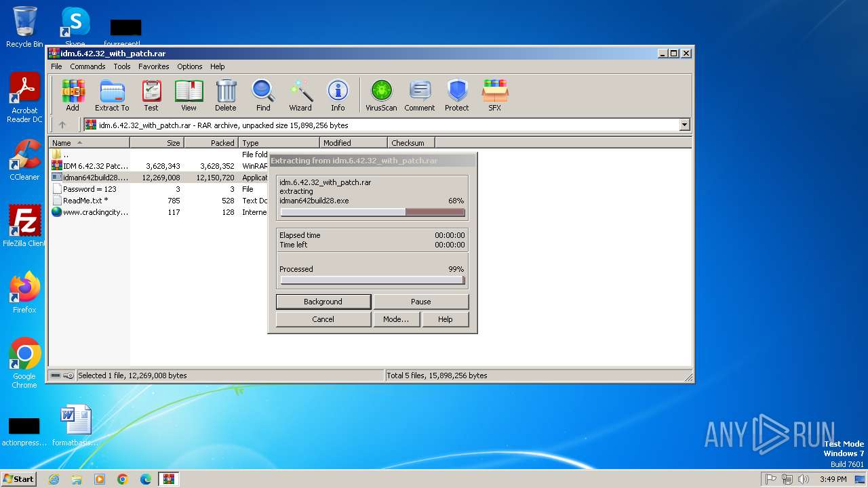Open the Options menu
This screenshot has width=868, height=488.
pos(190,66)
